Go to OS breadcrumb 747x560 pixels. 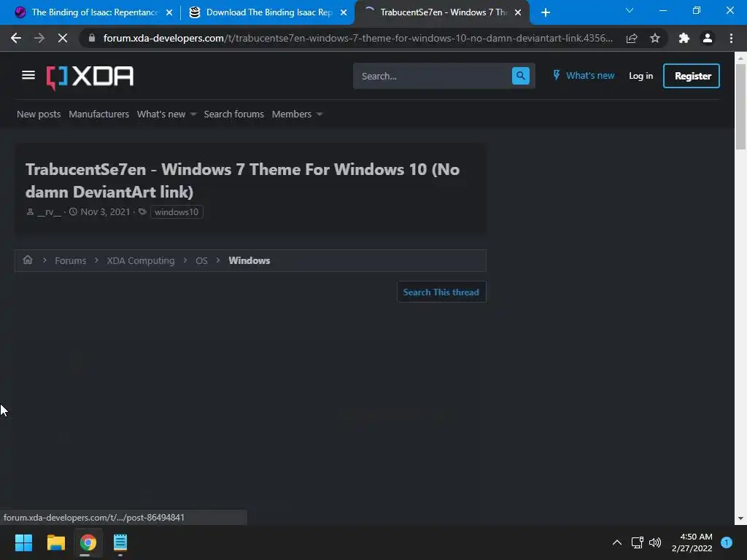click(x=201, y=260)
